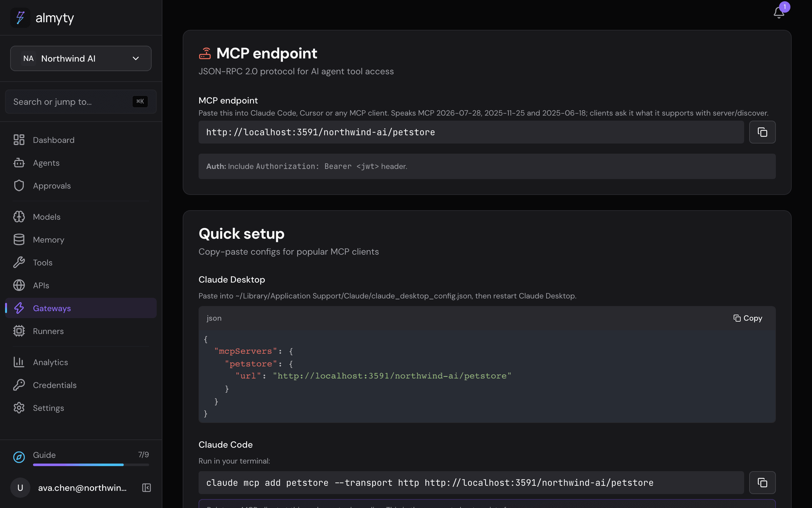Viewport: 812px width, 508px height.
Task: Click the NA workspace badge
Action: pyautogui.click(x=28, y=58)
